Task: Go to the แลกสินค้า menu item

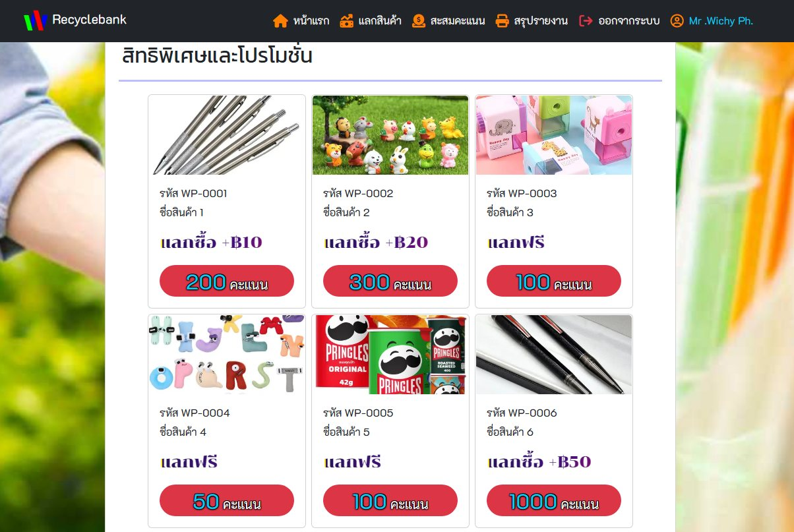Action: (381, 21)
